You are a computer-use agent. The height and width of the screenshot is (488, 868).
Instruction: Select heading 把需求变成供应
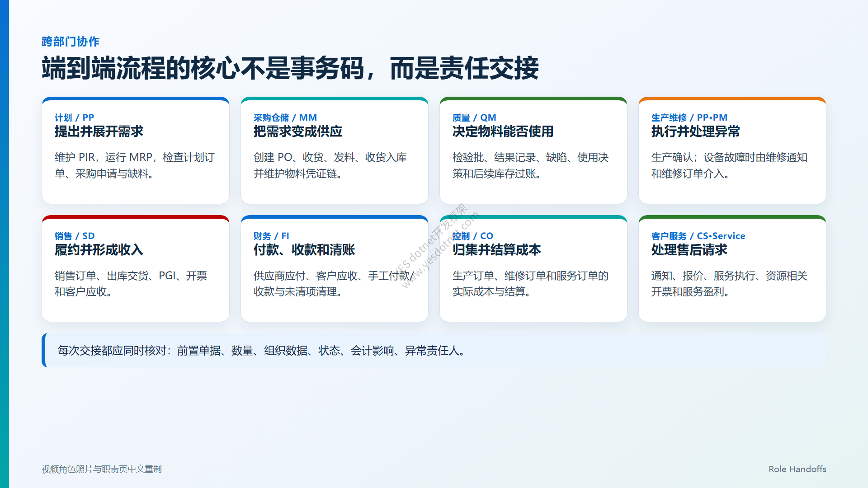point(297,131)
